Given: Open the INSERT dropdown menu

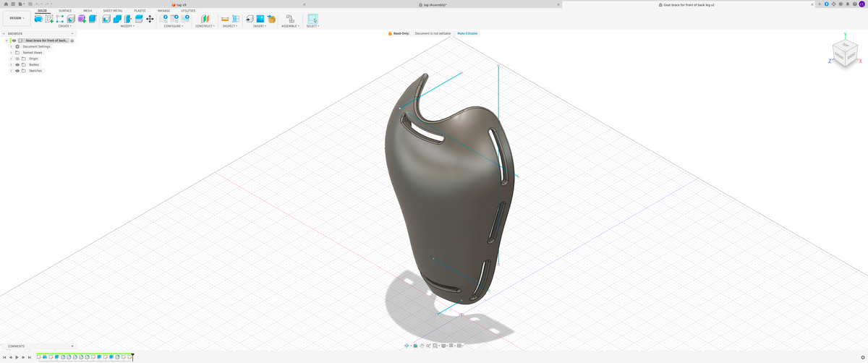Looking at the screenshot, I should pyautogui.click(x=260, y=26).
